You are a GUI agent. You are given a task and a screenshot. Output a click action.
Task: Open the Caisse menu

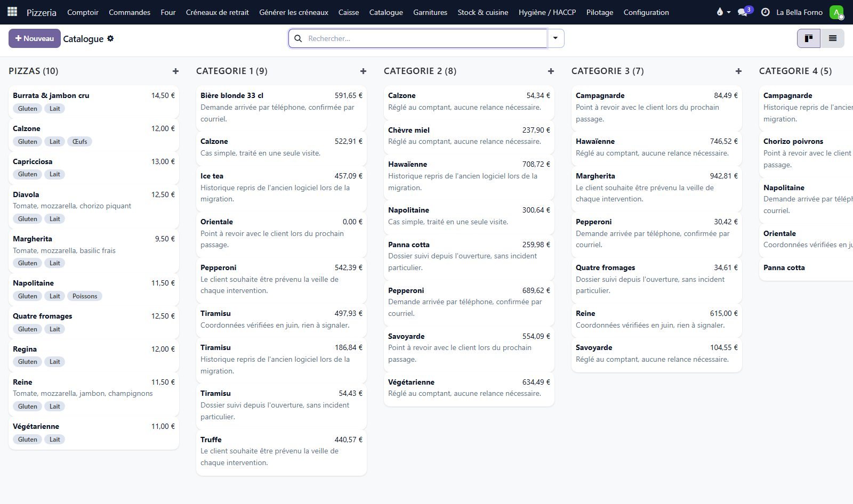click(349, 12)
